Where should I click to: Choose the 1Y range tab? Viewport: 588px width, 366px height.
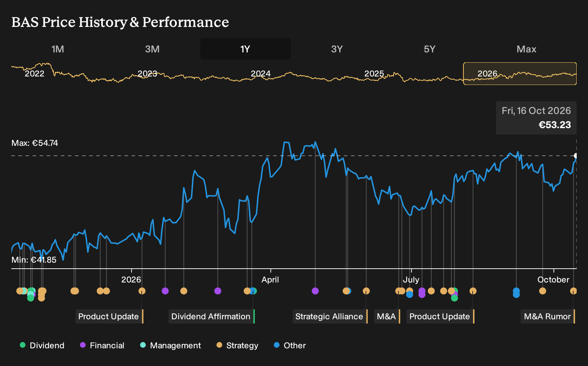245,49
